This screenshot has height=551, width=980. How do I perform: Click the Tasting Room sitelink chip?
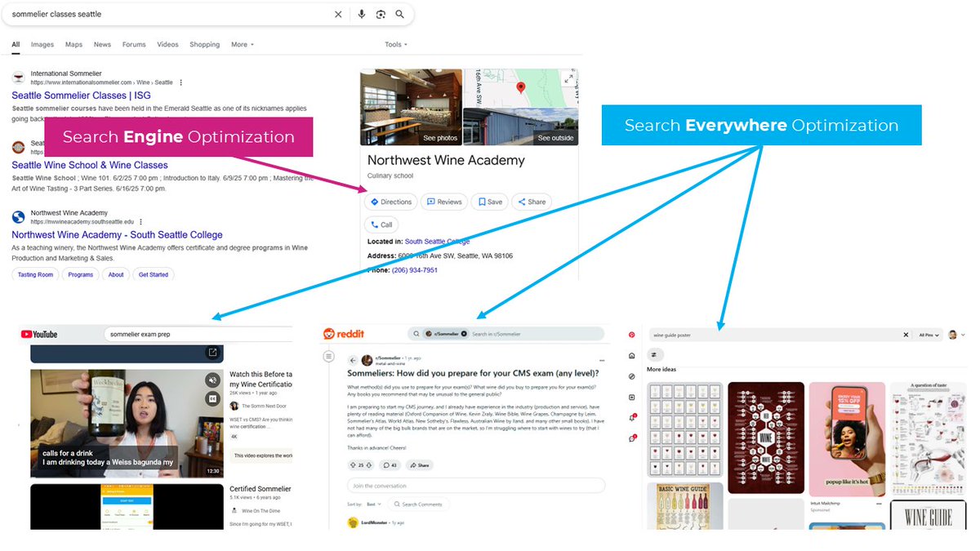35,275
